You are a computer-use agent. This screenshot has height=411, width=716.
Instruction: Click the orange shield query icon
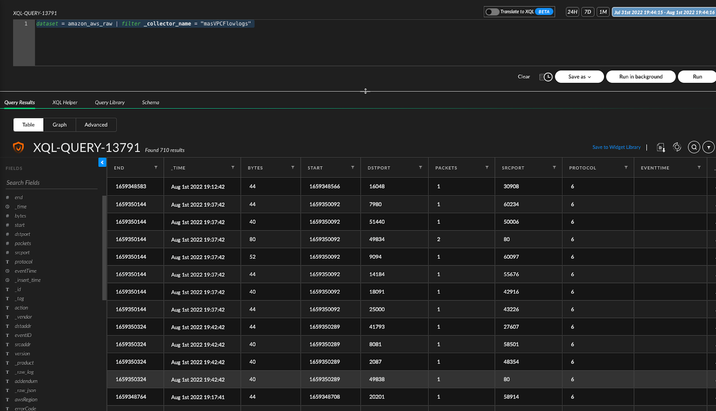click(x=19, y=147)
